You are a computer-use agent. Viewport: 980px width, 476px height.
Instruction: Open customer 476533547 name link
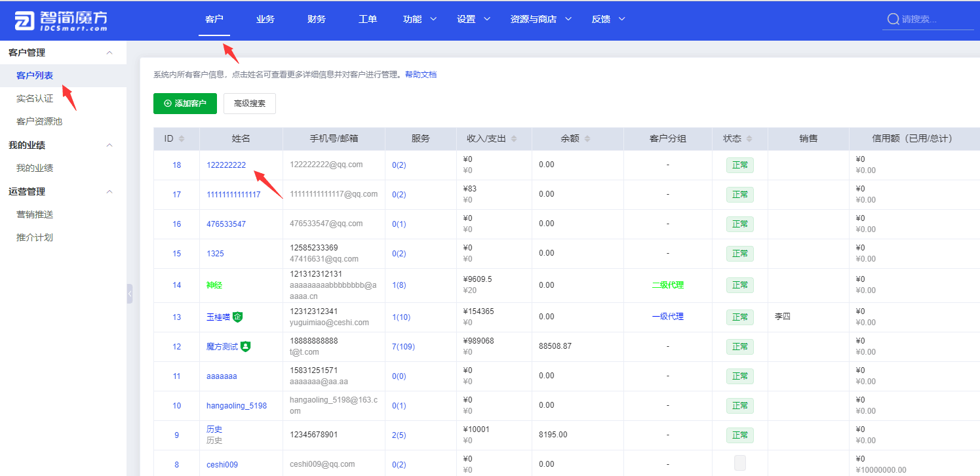(226, 224)
